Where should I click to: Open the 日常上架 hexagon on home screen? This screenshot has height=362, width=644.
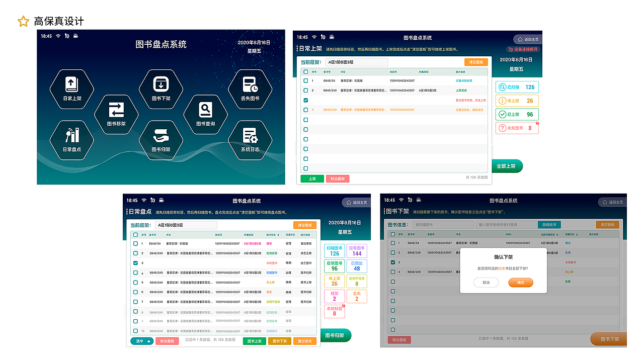point(72,88)
